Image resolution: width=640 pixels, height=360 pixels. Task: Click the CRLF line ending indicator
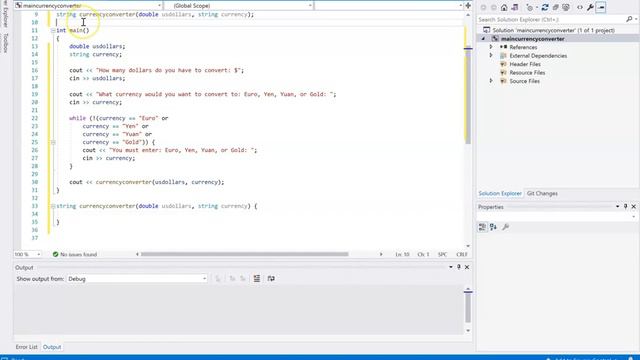(x=462, y=254)
